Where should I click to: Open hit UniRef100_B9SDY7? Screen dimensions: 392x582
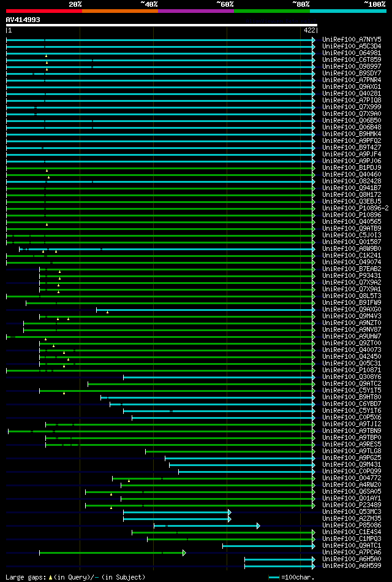click(352, 73)
